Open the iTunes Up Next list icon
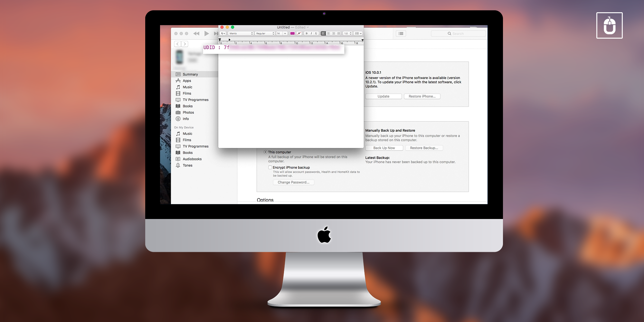Image resolution: width=644 pixels, height=322 pixels. coord(401,33)
